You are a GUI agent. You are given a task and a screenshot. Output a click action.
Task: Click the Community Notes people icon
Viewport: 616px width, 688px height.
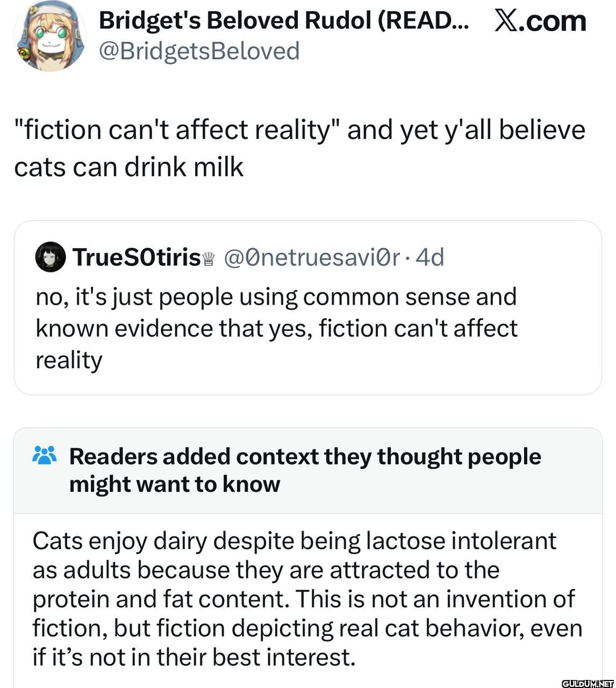(x=45, y=455)
